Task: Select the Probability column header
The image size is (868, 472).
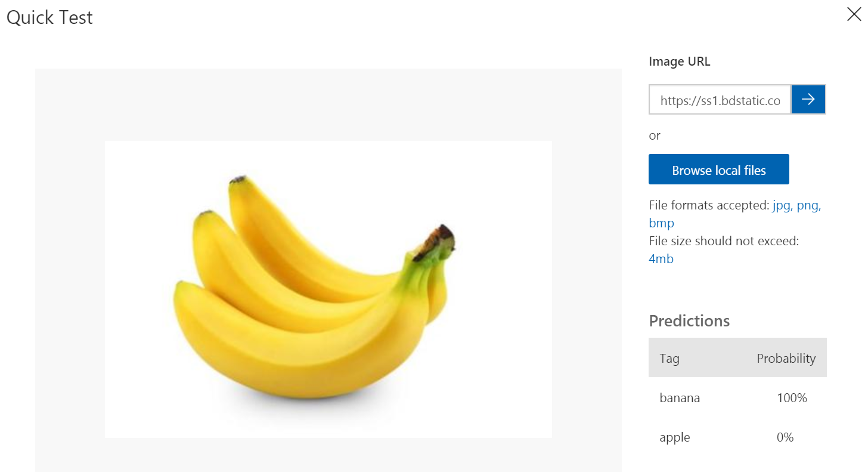Action: click(786, 359)
